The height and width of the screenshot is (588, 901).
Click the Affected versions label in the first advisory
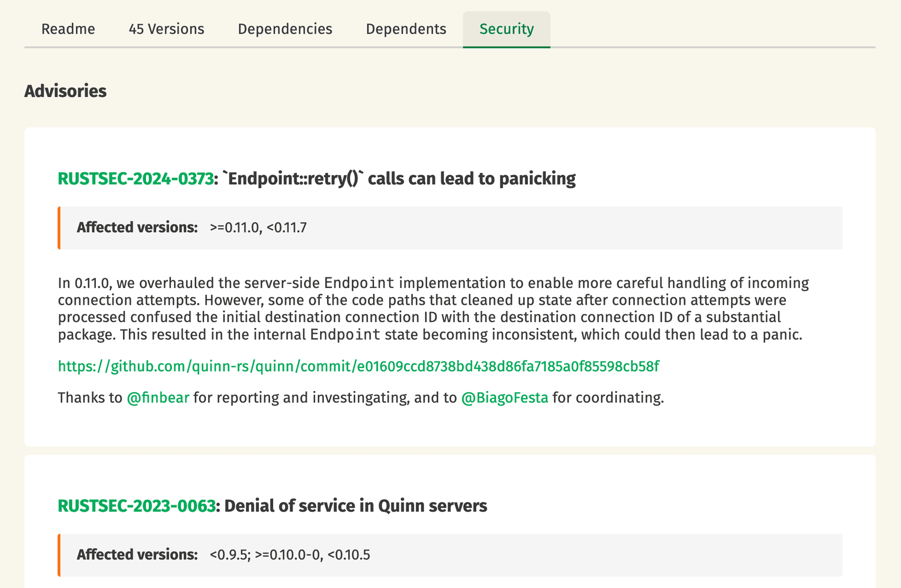coord(137,228)
